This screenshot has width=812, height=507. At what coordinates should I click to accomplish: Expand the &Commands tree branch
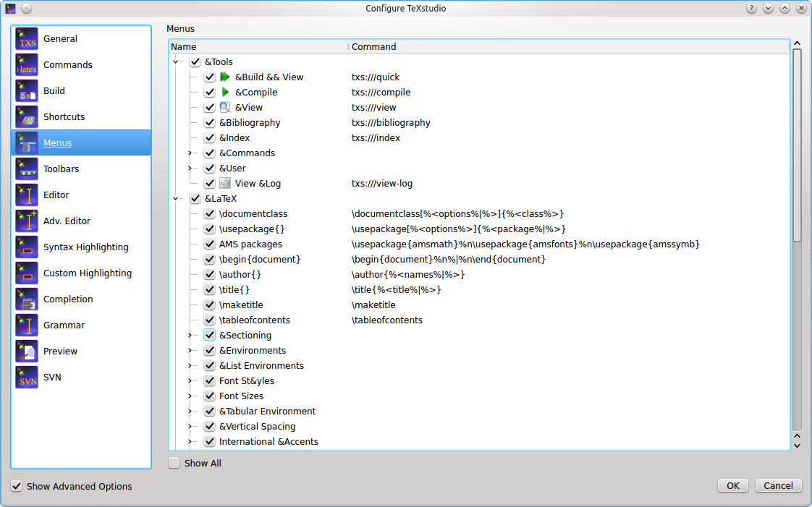point(189,153)
